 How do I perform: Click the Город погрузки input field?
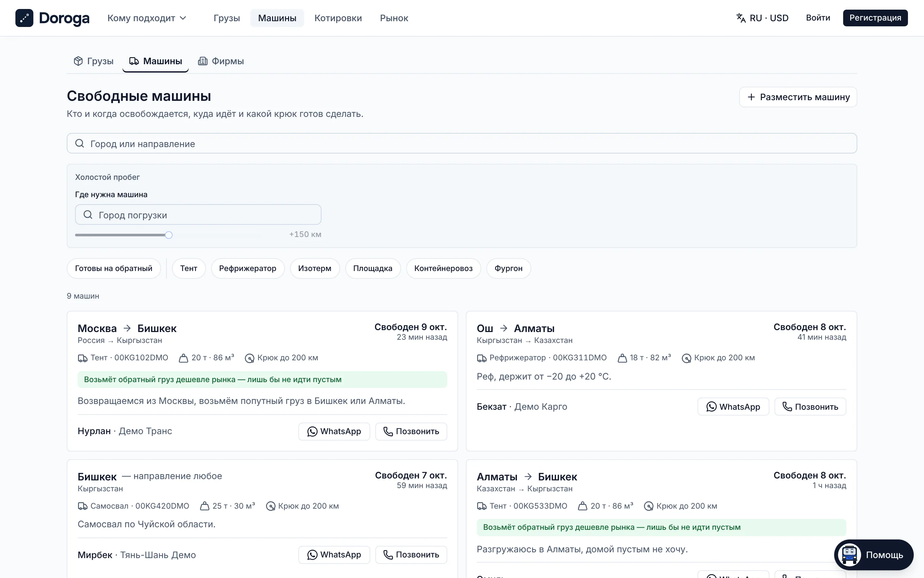(198, 215)
